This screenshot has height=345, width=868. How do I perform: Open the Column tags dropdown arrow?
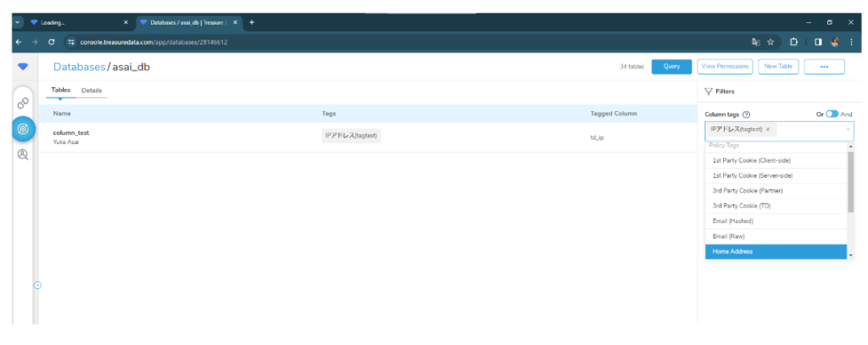[x=848, y=130]
